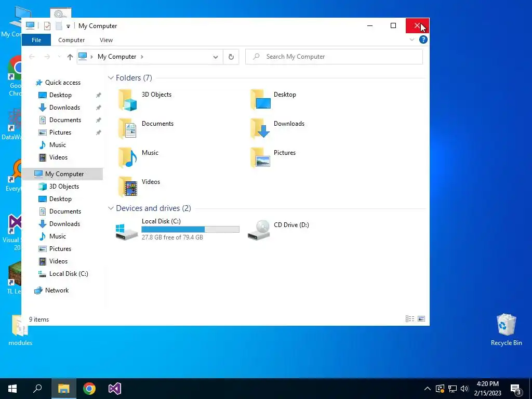Image resolution: width=532 pixels, height=399 pixels.
Task: Select 3D Objects in navigation pane
Action: pos(64,187)
